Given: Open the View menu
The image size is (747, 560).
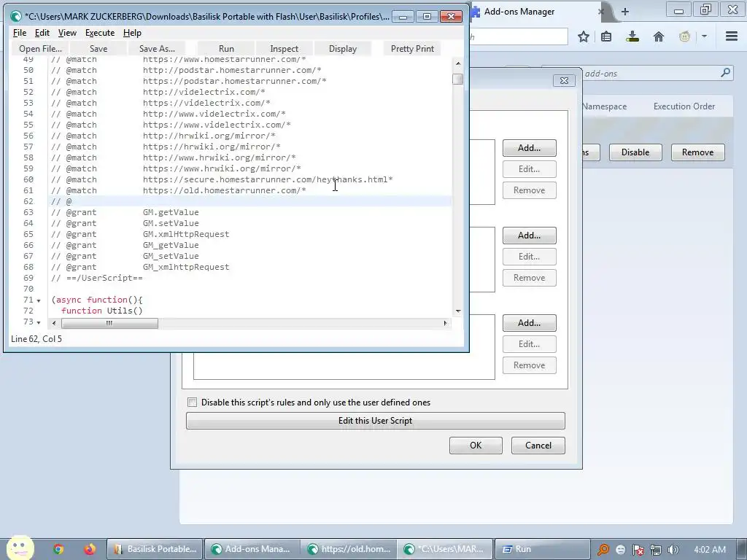Looking at the screenshot, I should coord(67,33).
